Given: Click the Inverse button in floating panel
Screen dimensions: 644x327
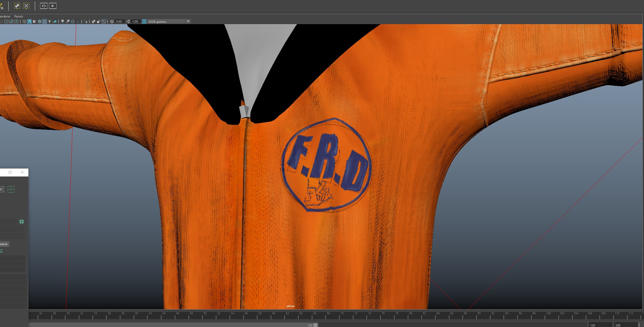Looking at the screenshot, I should click(4, 244).
